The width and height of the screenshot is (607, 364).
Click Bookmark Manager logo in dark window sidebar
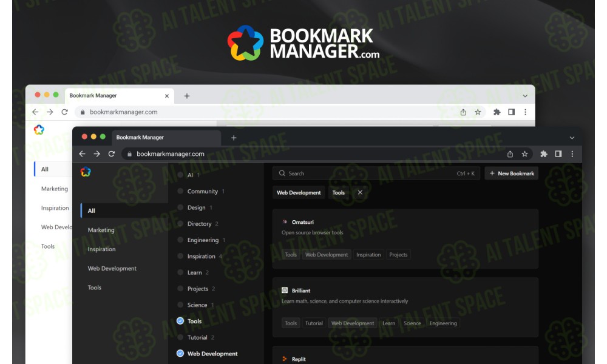tap(86, 172)
